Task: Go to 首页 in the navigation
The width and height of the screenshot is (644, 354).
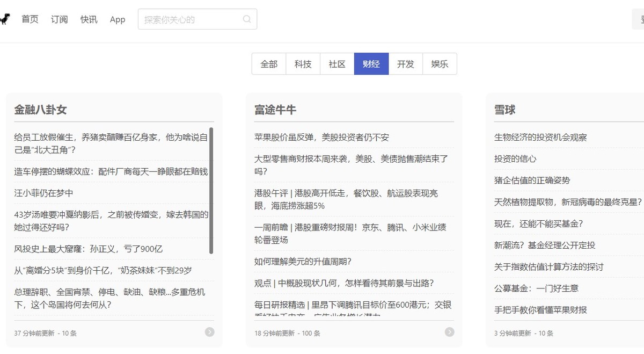Action: click(x=30, y=19)
